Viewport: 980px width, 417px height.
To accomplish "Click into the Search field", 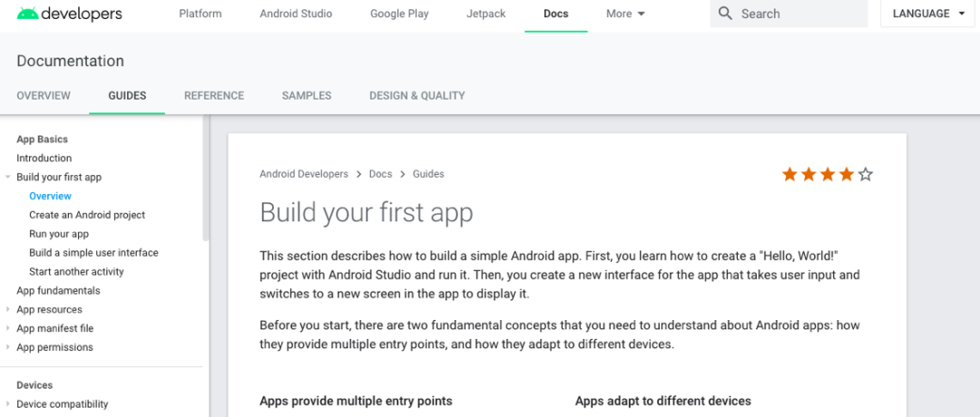I will (789, 14).
